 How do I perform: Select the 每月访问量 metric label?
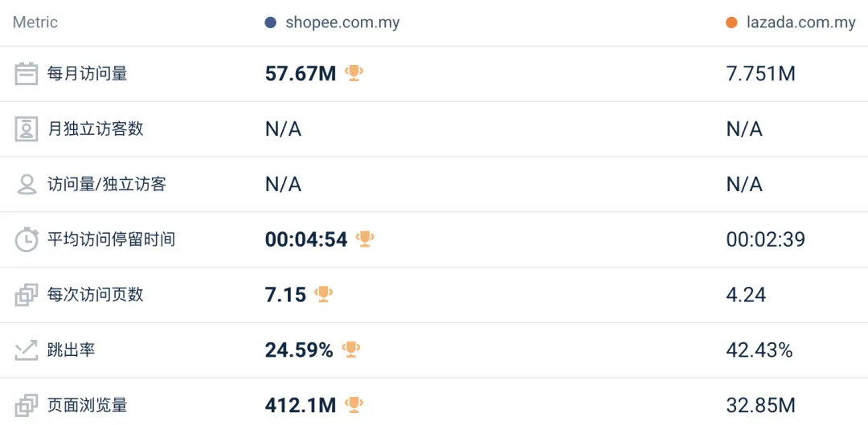88,74
